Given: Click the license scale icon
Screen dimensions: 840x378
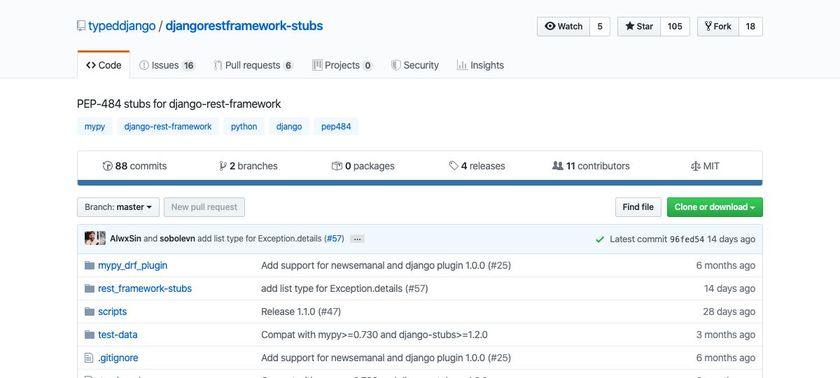Looking at the screenshot, I should pyautogui.click(x=695, y=166).
